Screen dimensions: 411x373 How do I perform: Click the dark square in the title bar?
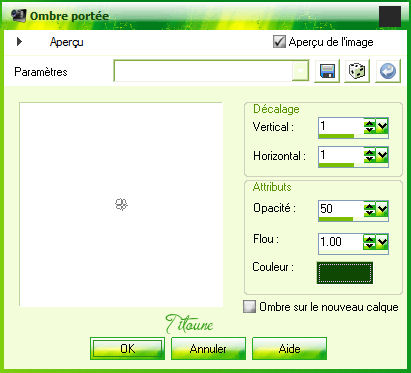(390, 16)
